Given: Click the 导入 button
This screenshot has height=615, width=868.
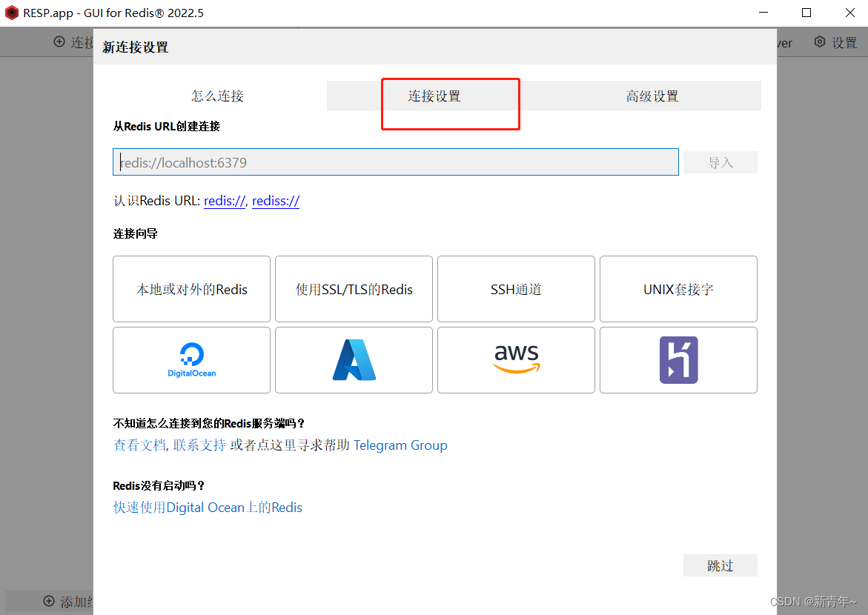Looking at the screenshot, I should [719, 162].
